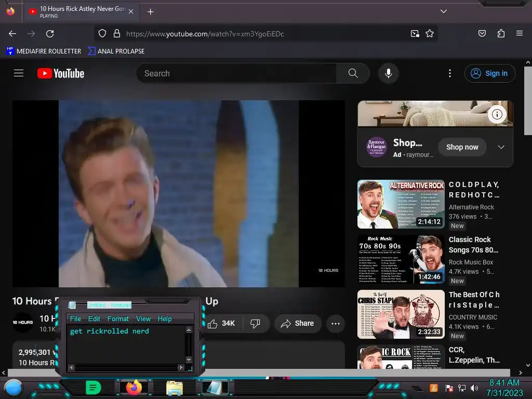Select Notepad taskbar button
The image size is (532, 399).
[x=215, y=388]
